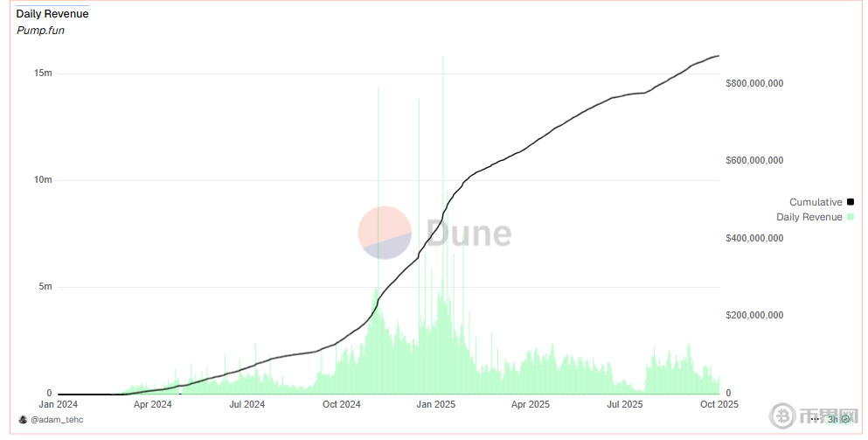The image size is (868, 440).
Task: Click the Oct 2024 x-axis label
Action: [341, 404]
